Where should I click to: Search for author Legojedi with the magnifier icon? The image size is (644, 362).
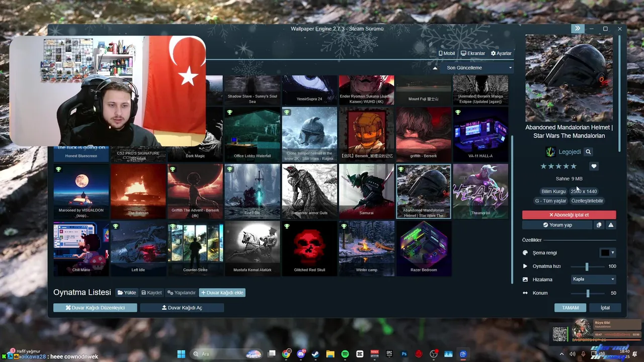pos(588,152)
